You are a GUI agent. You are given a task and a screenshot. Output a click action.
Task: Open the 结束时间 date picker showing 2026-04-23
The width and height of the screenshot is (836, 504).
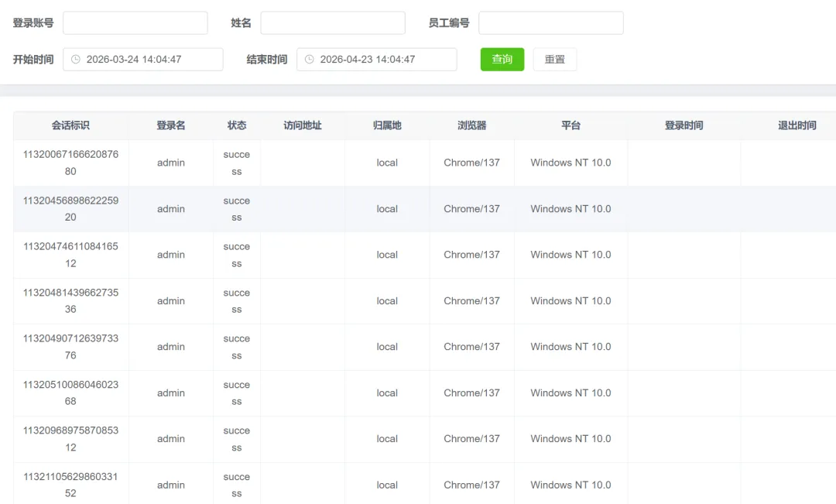pos(376,59)
